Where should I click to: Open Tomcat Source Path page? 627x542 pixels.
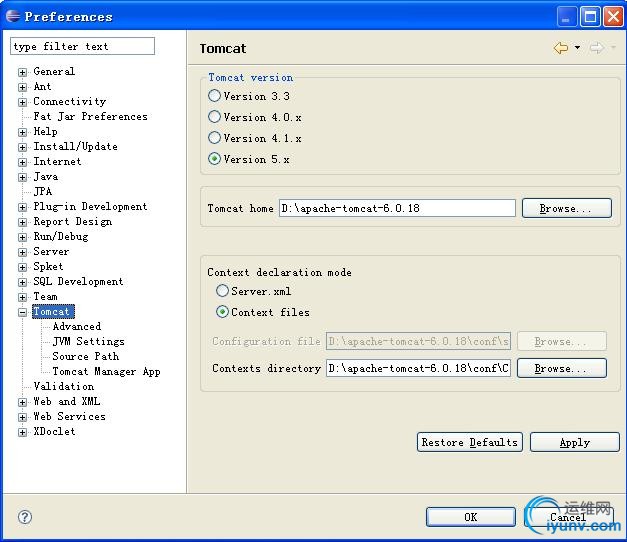pyautogui.click(x=86, y=356)
